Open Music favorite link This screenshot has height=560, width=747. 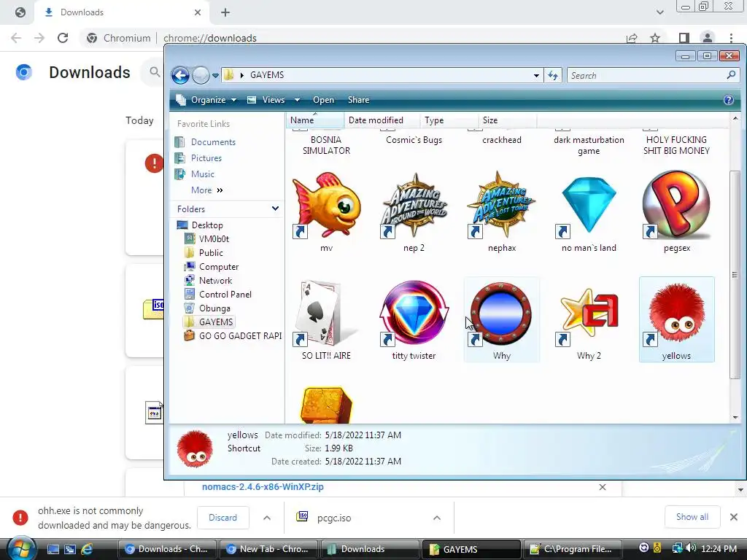[x=203, y=174]
